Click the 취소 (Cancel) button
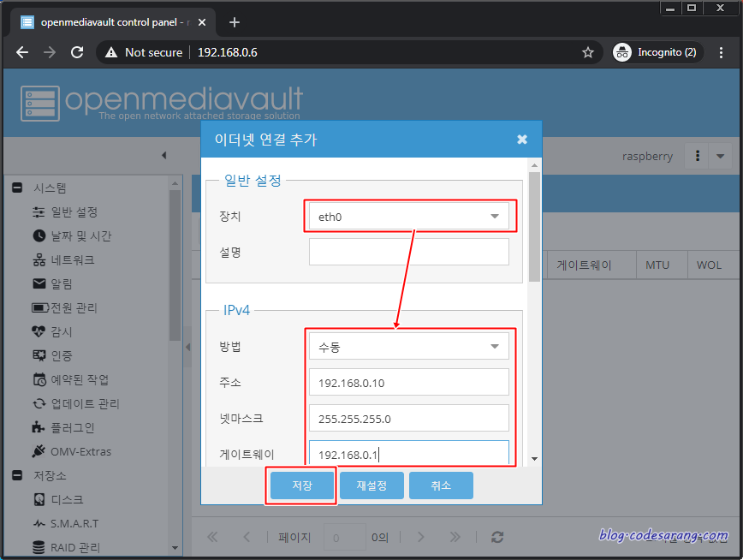The height and width of the screenshot is (560, 743). (x=441, y=486)
